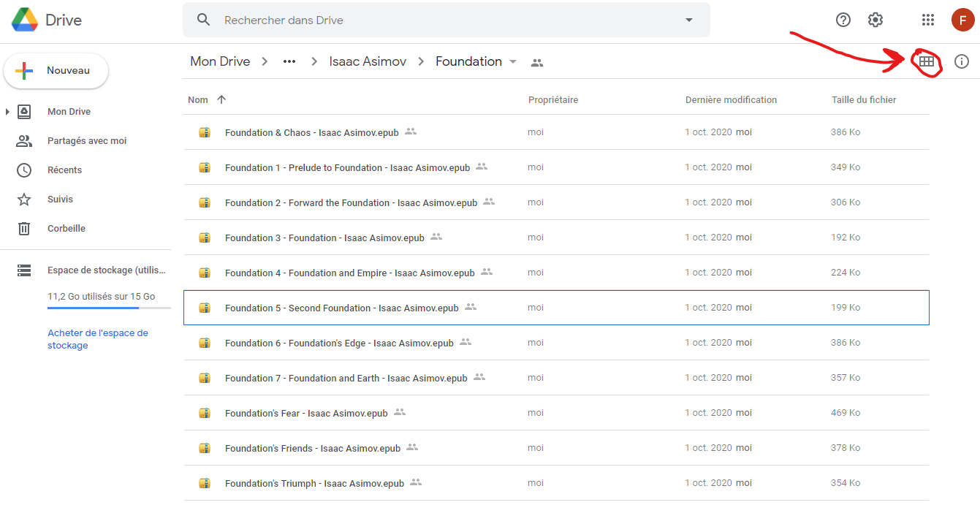
Task: Click the Propriétaire column header
Action: (553, 100)
